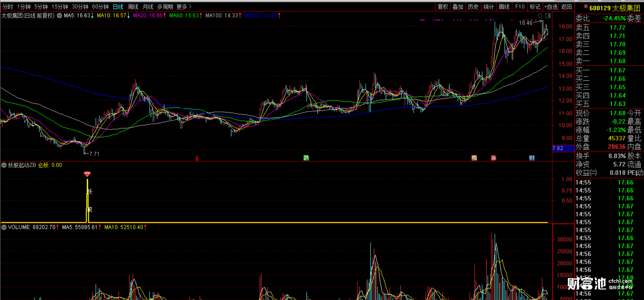Open the 妖股起动ZB indicator dropdown
Screen dimensions: 644x300
tap(4, 165)
